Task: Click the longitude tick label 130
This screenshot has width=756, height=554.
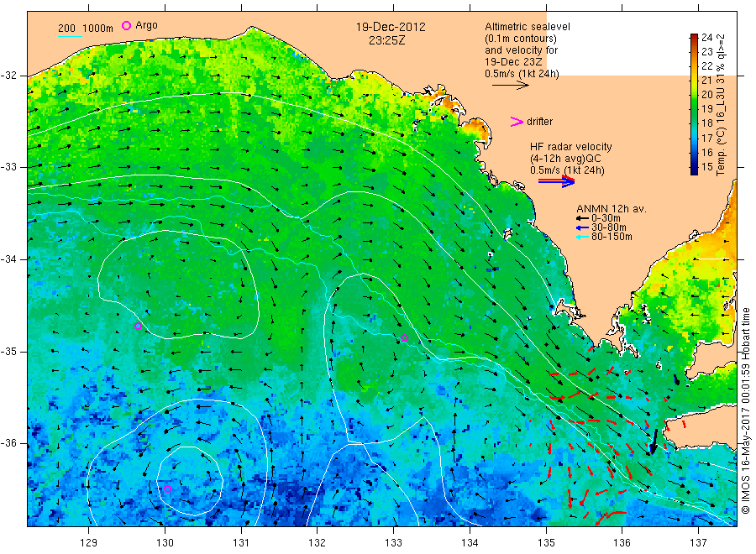Action: click(165, 543)
